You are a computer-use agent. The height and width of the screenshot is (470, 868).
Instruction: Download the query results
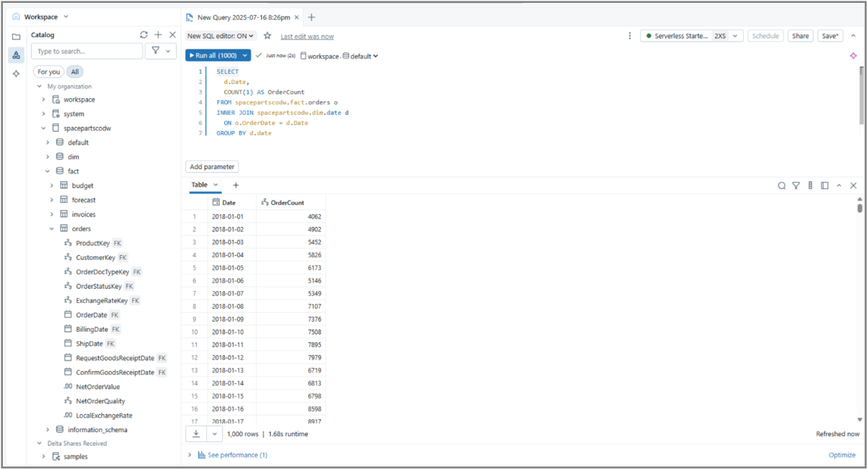tap(195, 433)
